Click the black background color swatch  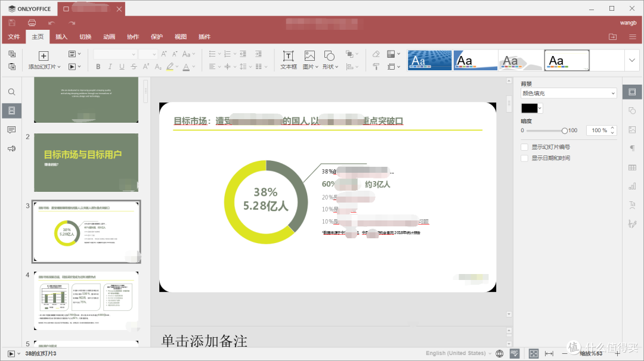(529, 108)
